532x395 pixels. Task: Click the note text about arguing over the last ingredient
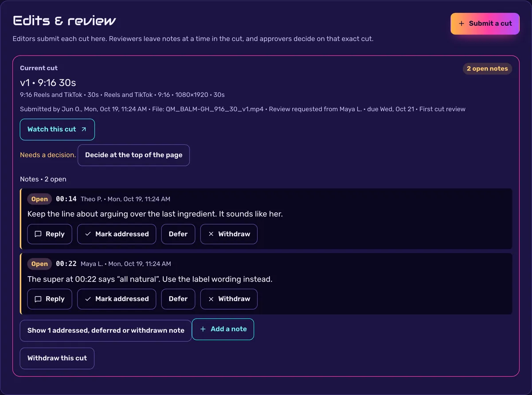155,214
